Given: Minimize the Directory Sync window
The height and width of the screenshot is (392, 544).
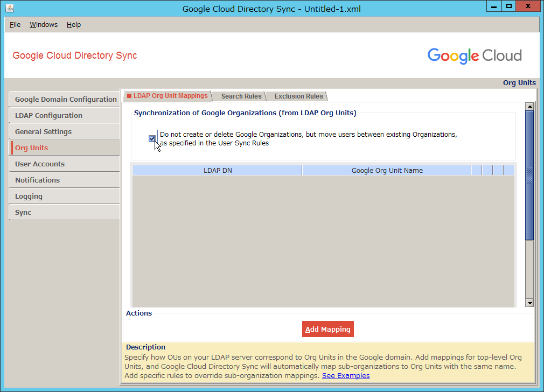Looking at the screenshot, I should 494,6.
